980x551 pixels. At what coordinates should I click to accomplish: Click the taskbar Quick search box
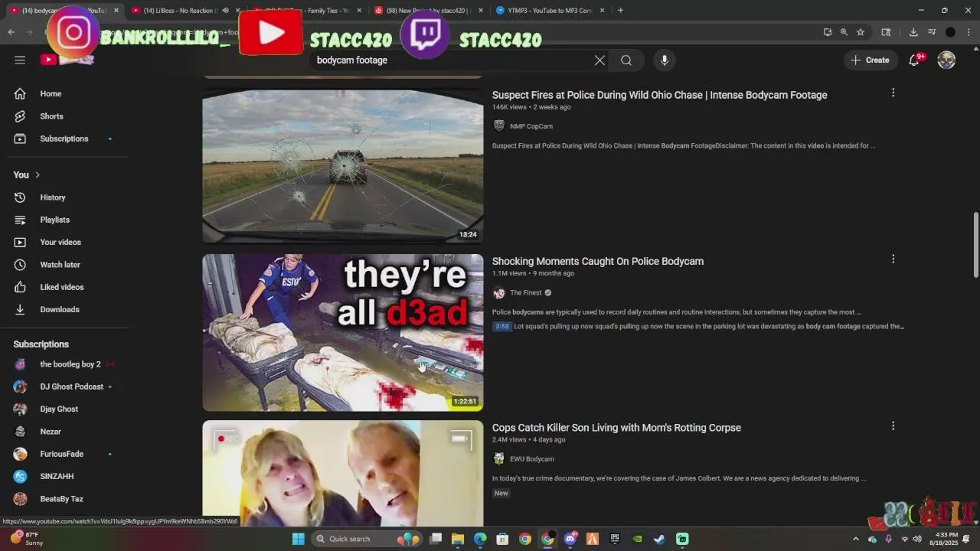(366, 539)
